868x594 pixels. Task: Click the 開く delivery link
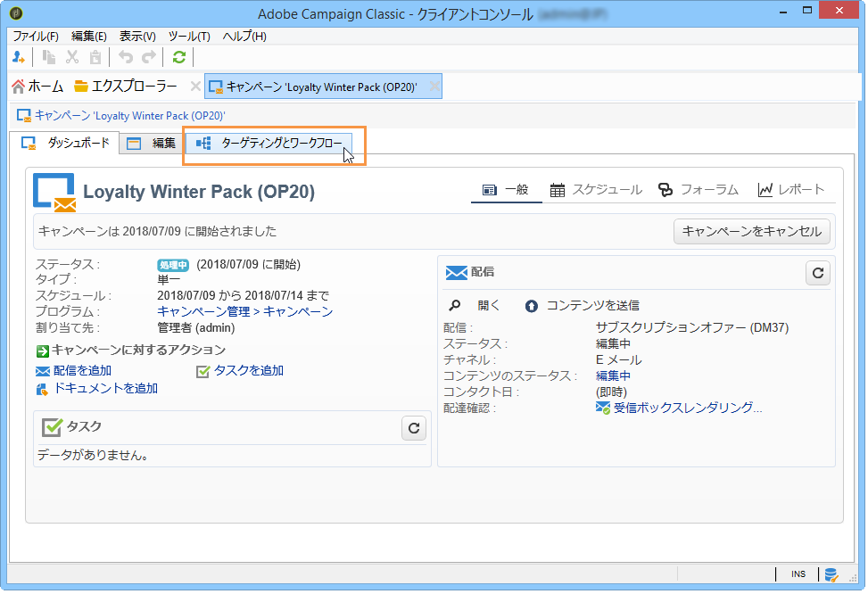pyautogui.click(x=489, y=306)
